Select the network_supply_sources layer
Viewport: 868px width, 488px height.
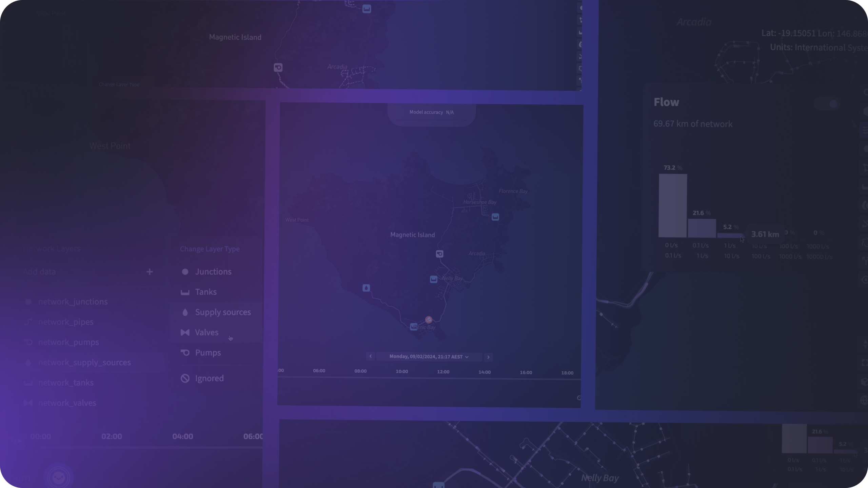pyautogui.click(x=84, y=362)
